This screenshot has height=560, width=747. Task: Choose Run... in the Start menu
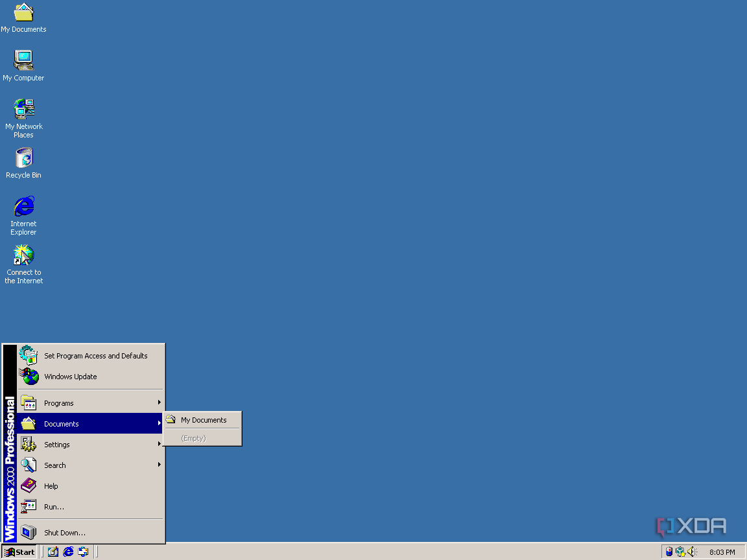(x=91, y=507)
